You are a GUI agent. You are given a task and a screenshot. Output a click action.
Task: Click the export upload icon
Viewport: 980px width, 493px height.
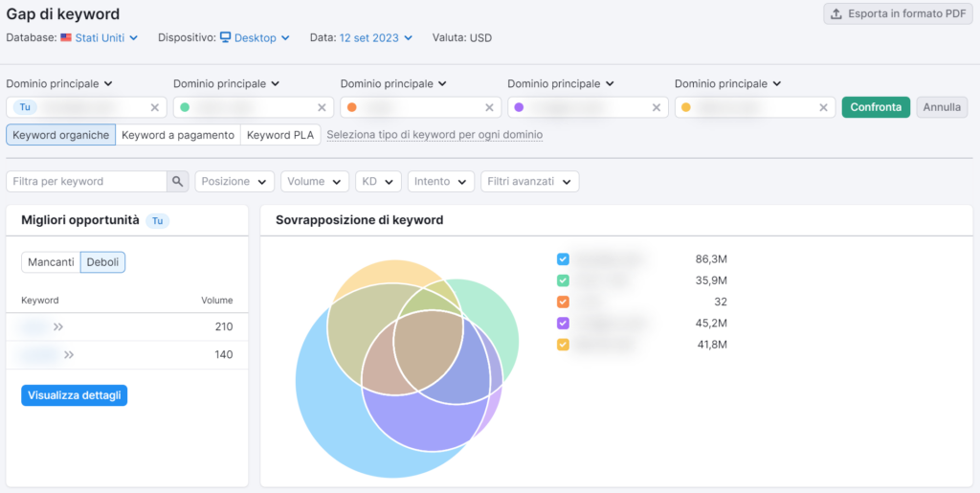(835, 13)
